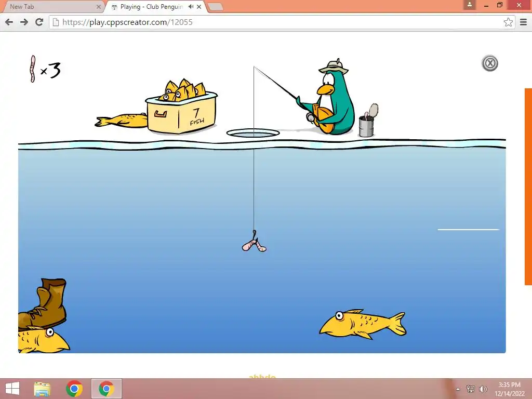Open the Chrome user profile button
The image size is (532, 399).
[470, 5]
